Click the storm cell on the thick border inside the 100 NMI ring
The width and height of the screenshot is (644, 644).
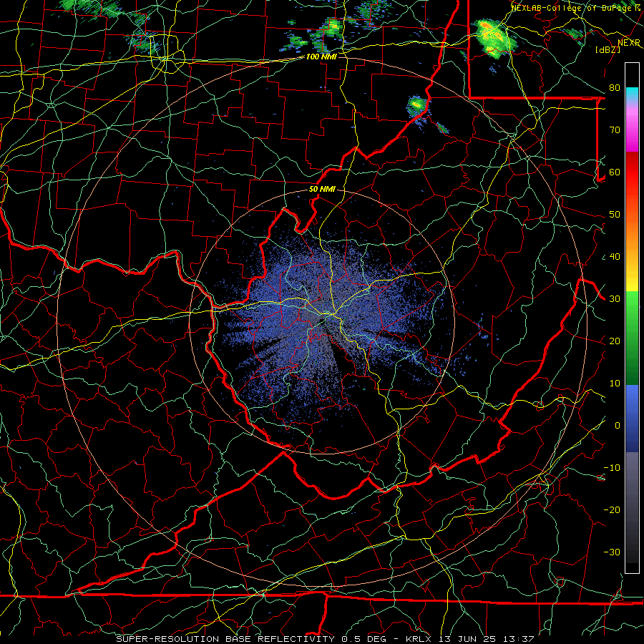coord(417,106)
